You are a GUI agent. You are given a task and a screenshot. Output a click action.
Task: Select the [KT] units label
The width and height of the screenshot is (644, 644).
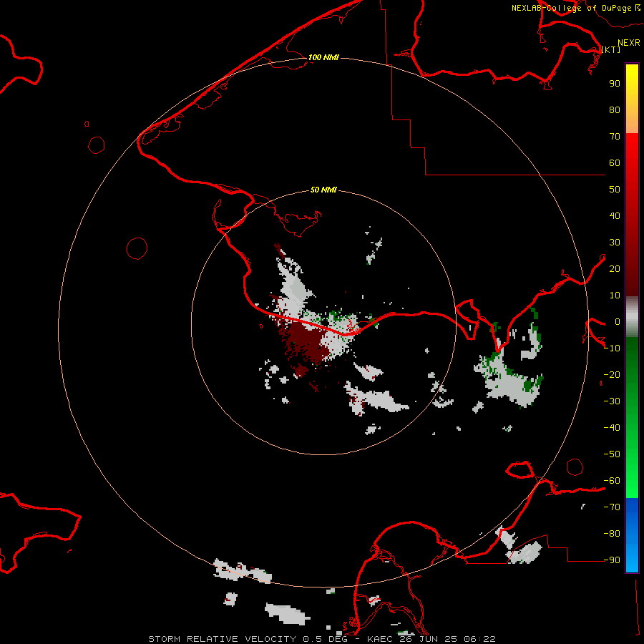tap(611, 49)
